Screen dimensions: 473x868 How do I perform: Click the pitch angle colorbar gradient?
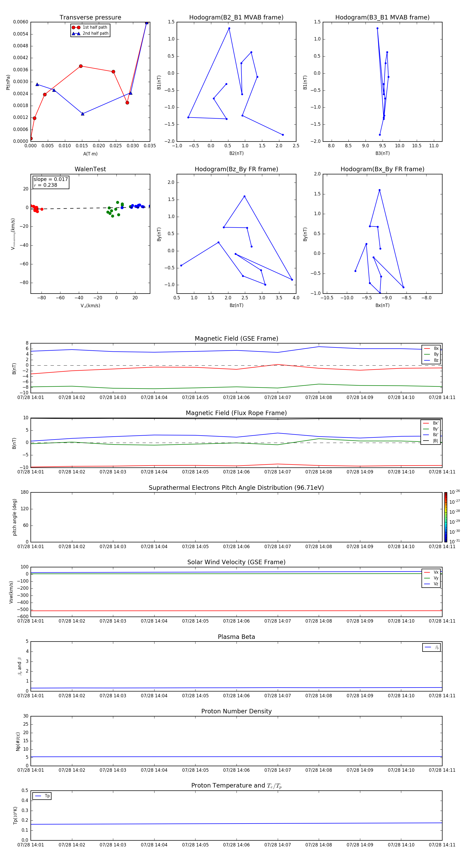click(x=446, y=517)
